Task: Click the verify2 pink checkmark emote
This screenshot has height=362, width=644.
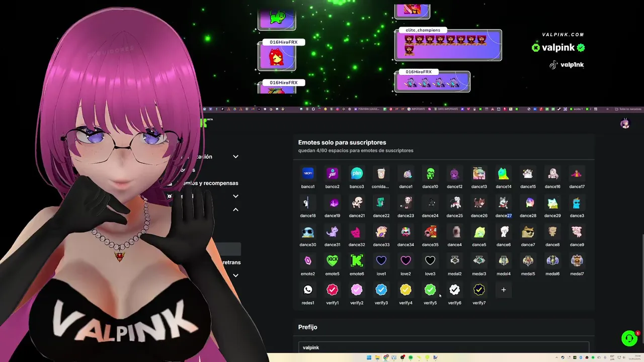Action: pyautogui.click(x=357, y=290)
